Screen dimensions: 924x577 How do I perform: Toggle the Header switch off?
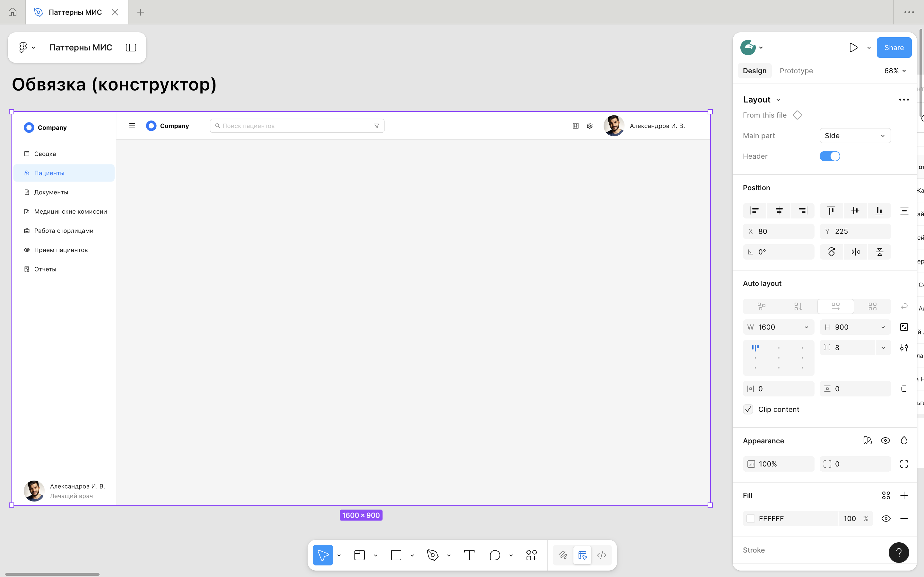pos(829,156)
